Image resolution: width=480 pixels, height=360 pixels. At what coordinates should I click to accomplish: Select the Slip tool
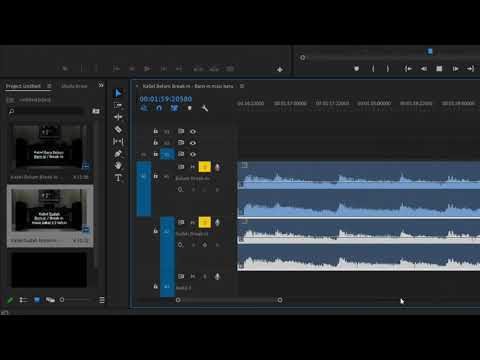pyautogui.click(x=118, y=141)
